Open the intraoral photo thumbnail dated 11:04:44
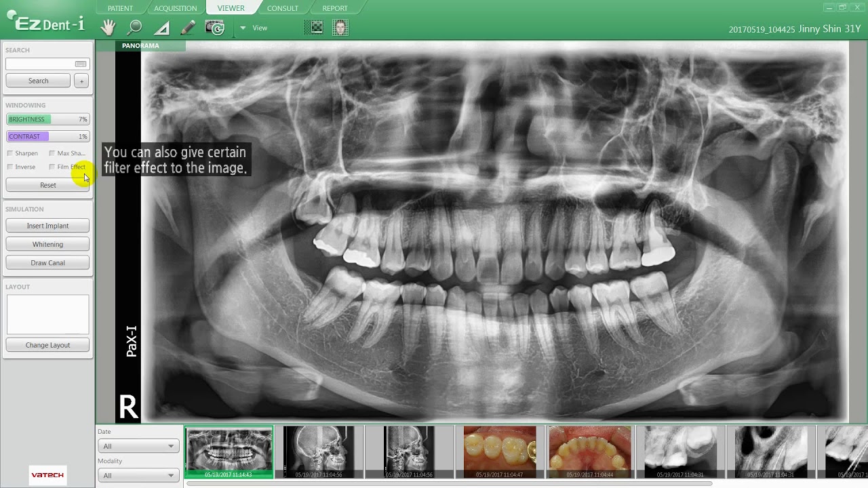This screenshot has width=868, height=488. click(x=590, y=452)
